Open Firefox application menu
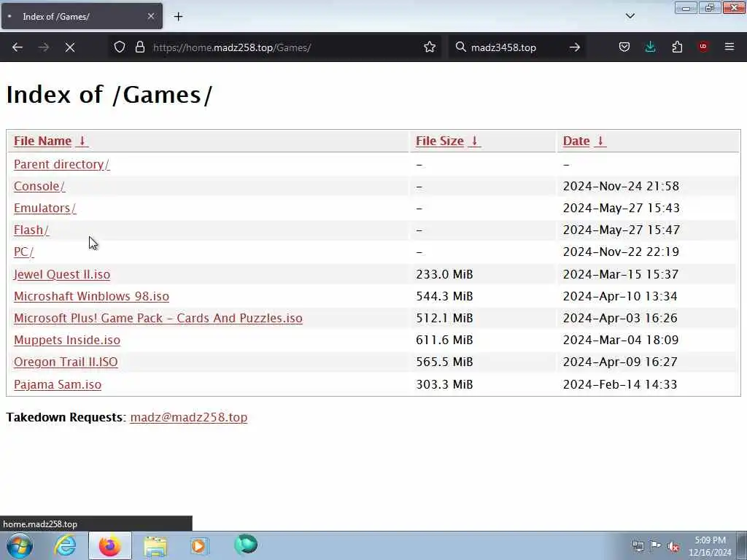Viewport: 747px width, 560px height. (x=729, y=47)
